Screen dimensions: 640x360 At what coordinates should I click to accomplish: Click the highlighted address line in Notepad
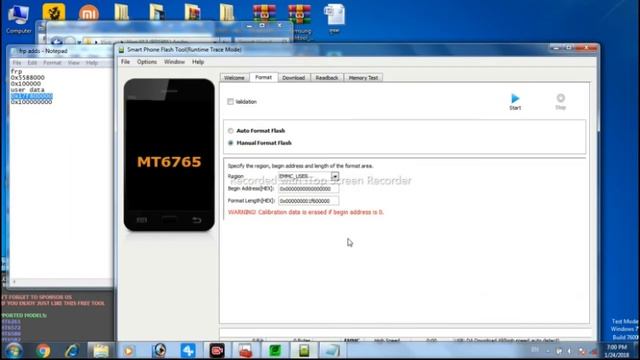[31, 96]
